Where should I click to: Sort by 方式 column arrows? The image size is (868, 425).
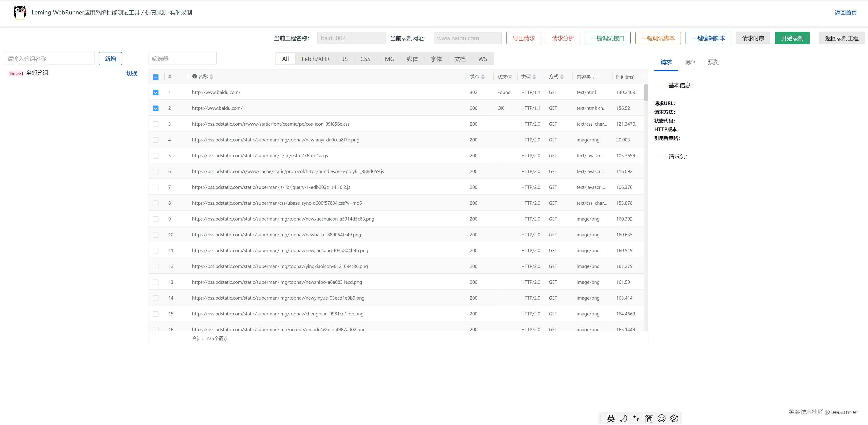pos(562,77)
